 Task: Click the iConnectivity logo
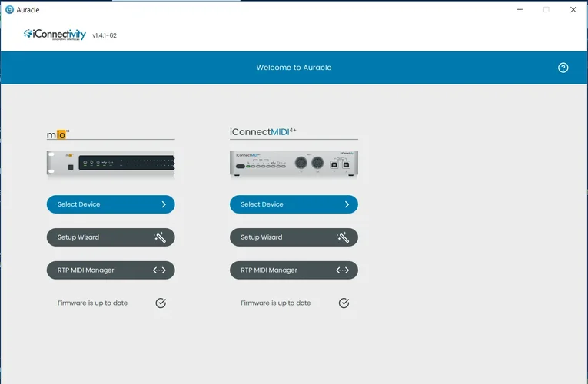[55, 35]
